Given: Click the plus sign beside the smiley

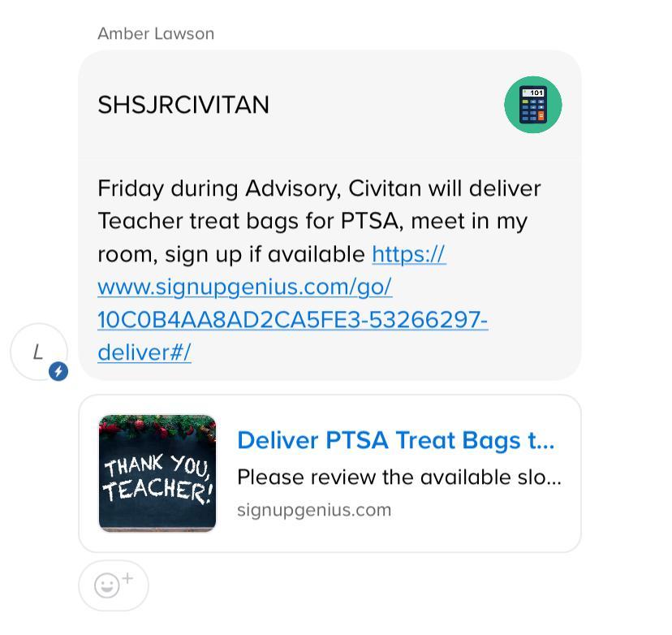Looking at the screenshot, I should click(127, 578).
